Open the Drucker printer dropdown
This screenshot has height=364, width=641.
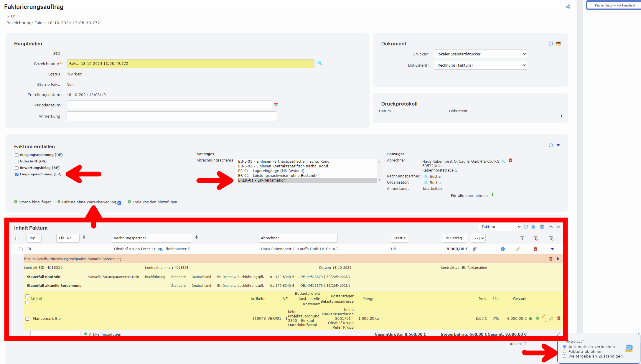pos(480,54)
